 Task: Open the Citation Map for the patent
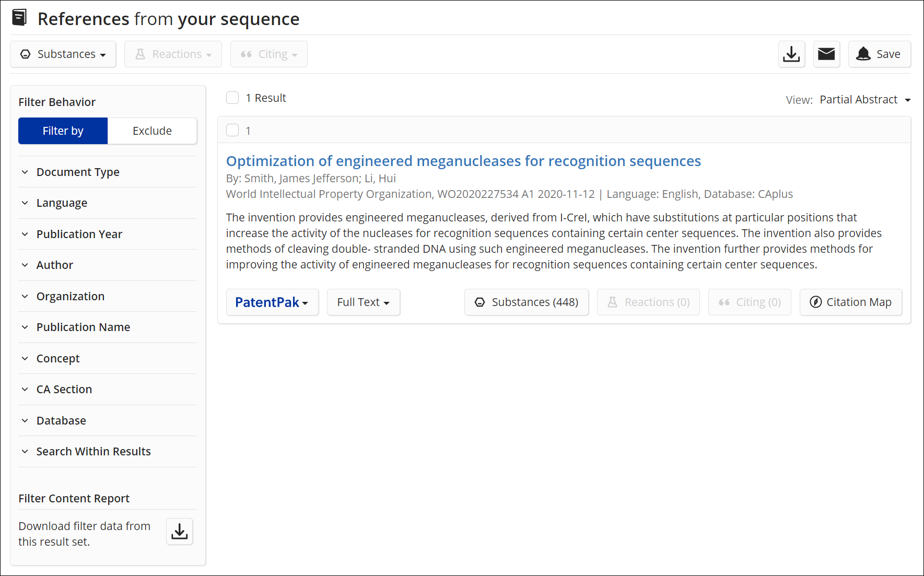851,302
